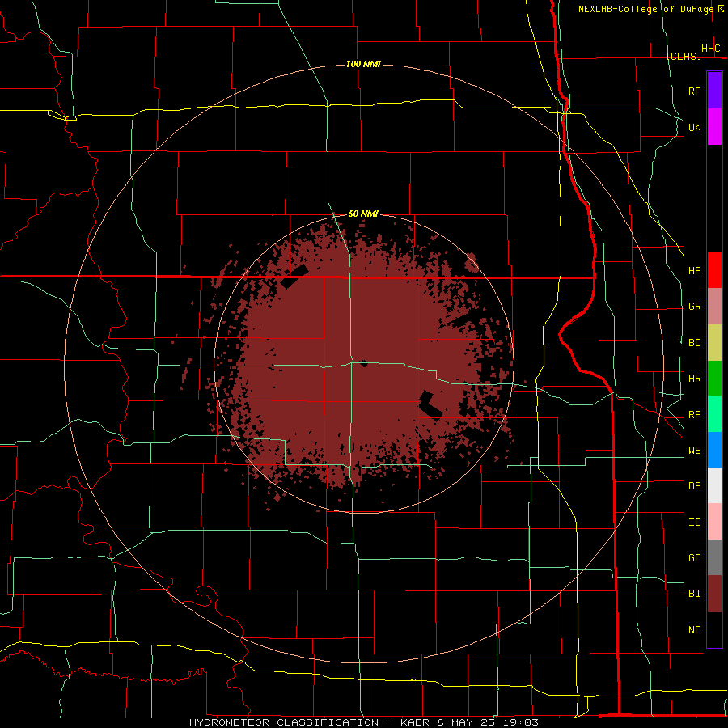Screen dimensions: 728x728
Task: Click the RA legend label
Action: (695, 415)
